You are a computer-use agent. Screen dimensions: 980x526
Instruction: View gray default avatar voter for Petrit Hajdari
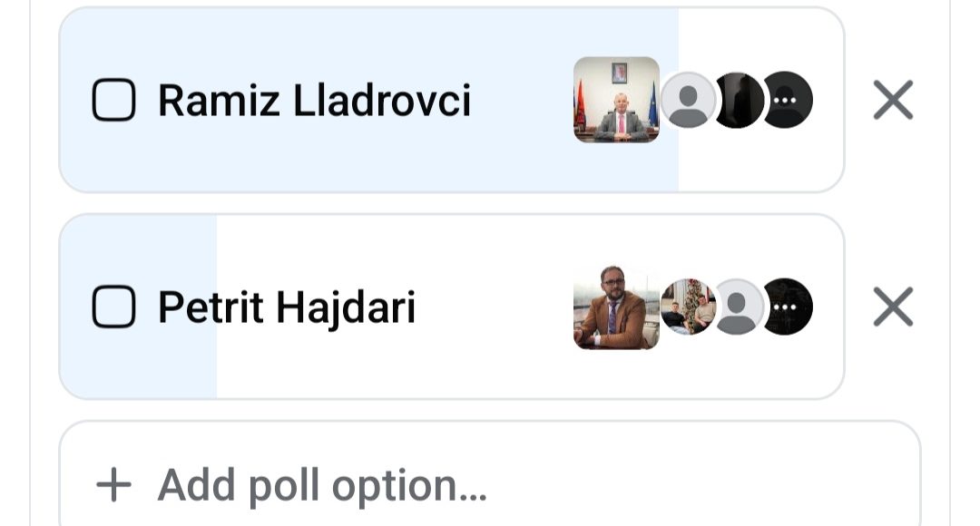tap(738, 307)
